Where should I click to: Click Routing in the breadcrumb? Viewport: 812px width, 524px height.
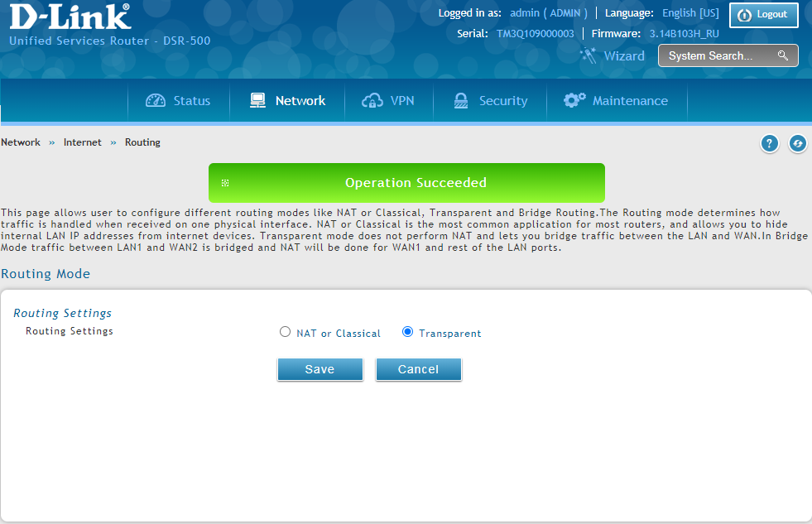[x=142, y=142]
